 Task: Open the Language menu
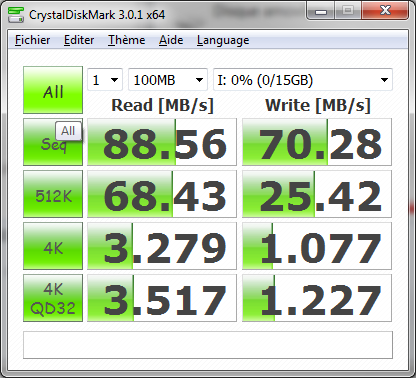(223, 40)
